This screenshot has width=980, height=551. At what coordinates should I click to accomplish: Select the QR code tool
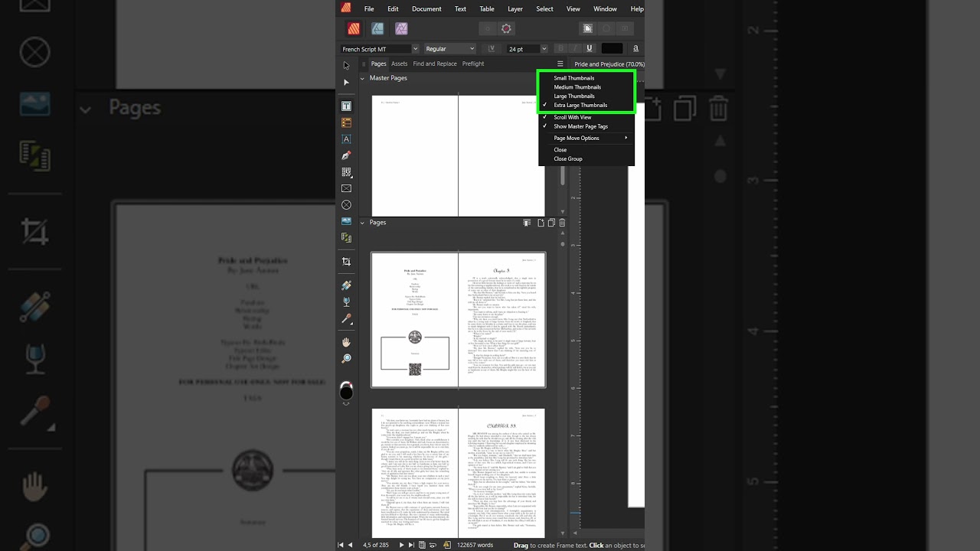pyautogui.click(x=346, y=172)
